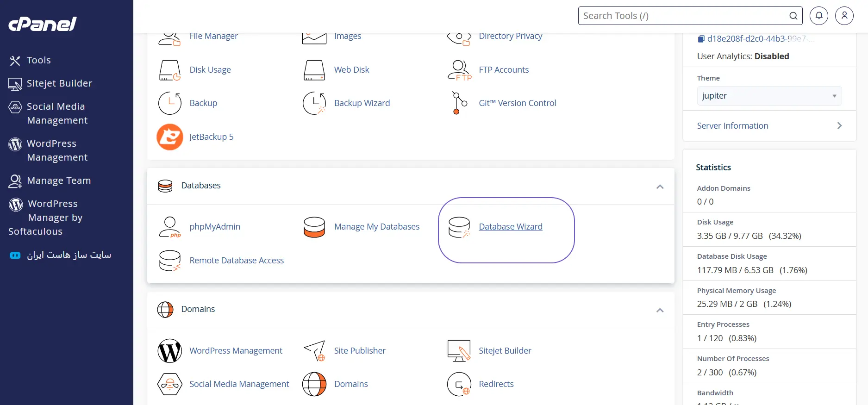The width and height of the screenshot is (868, 405).
Task: Click the phpMyAdmin link
Action: click(215, 227)
